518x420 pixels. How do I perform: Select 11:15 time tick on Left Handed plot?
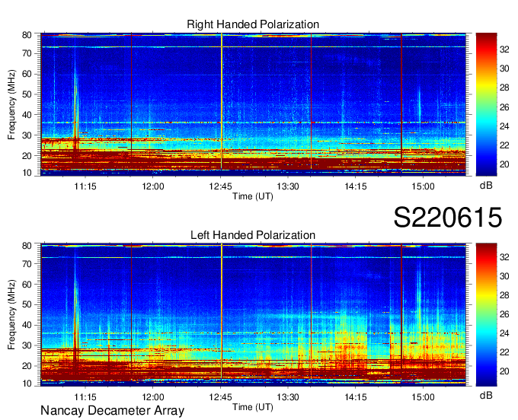pos(85,397)
